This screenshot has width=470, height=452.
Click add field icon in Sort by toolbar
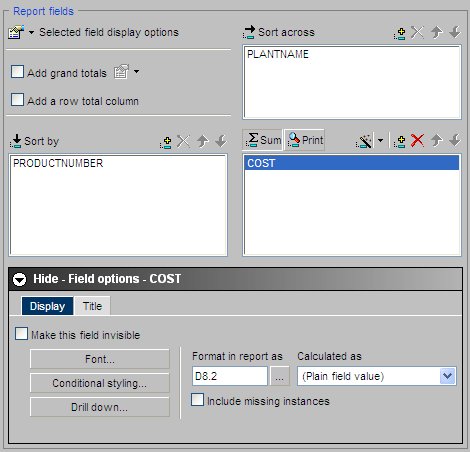tap(165, 142)
